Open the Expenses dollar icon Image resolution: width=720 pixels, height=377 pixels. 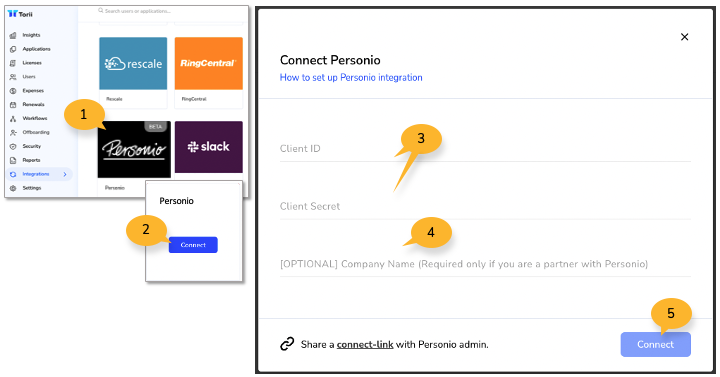pyautogui.click(x=13, y=91)
